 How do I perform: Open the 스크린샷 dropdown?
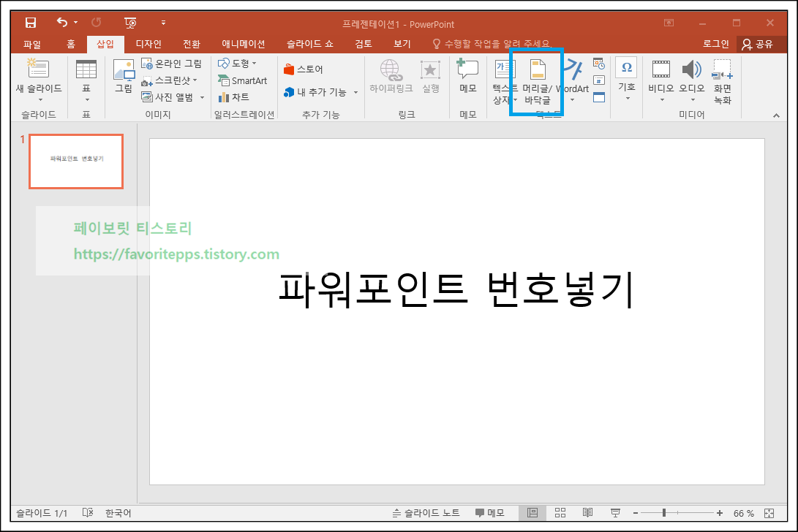(169, 80)
